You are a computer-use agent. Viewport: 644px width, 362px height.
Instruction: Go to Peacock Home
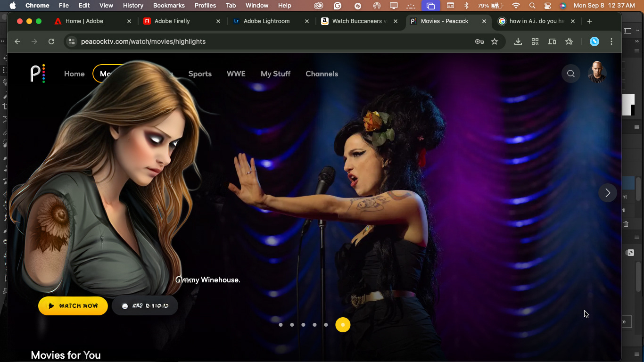coord(74,74)
